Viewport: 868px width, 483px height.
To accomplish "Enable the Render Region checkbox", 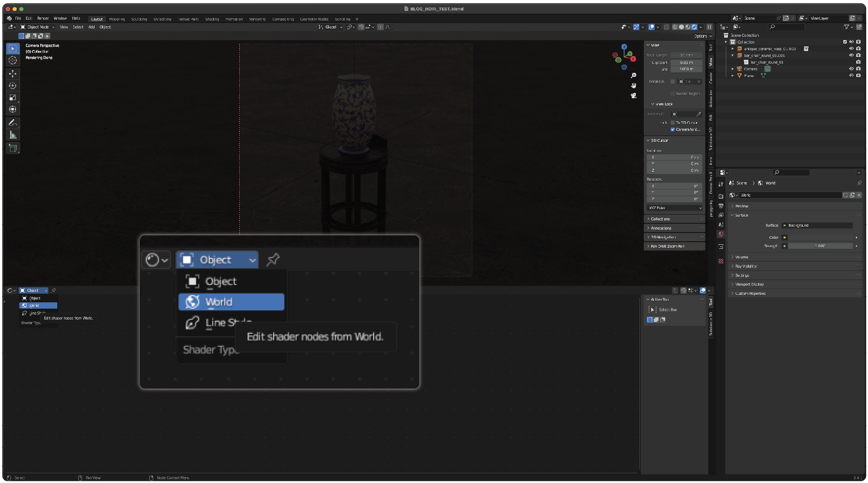I will (673, 94).
